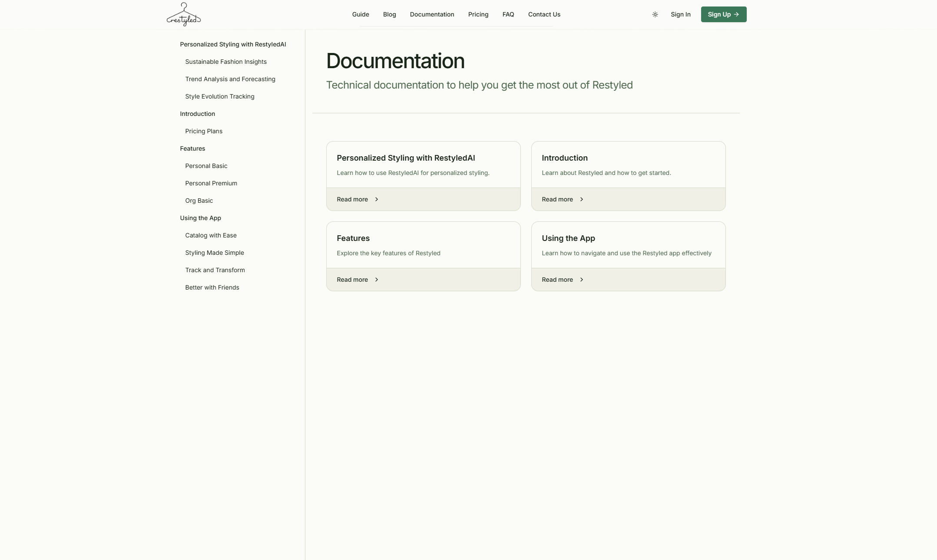937x560 pixels.
Task: Click the arrow in Sign Up button
Action: click(x=736, y=14)
